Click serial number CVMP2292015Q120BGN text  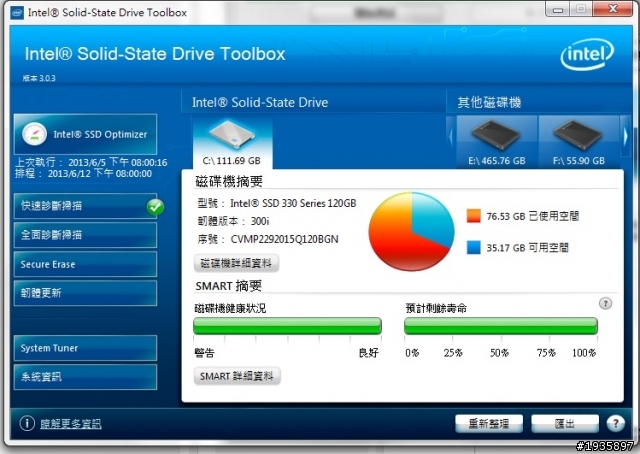(284, 239)
